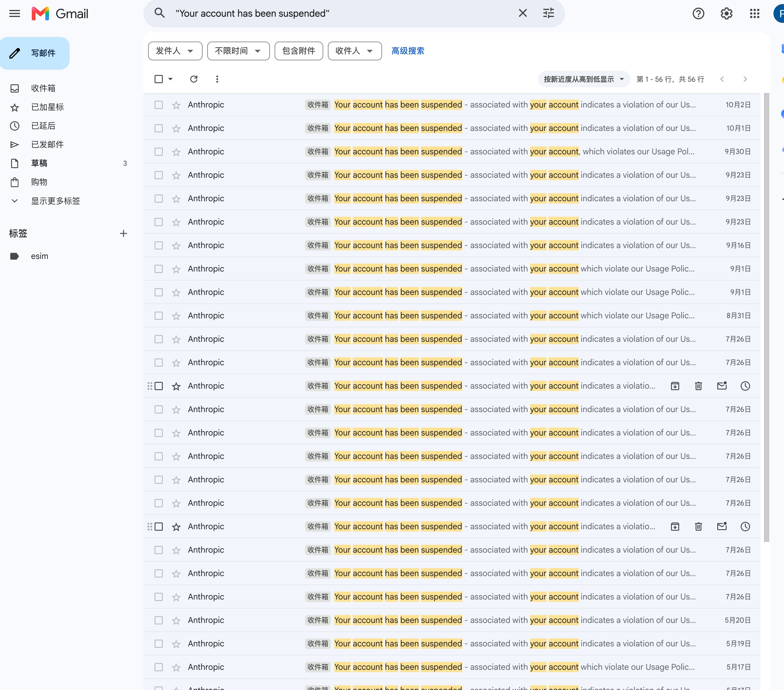Toggle the checkbox on the 5月20日 email
This screenshot has width=784, height=690.
[158, 620]
